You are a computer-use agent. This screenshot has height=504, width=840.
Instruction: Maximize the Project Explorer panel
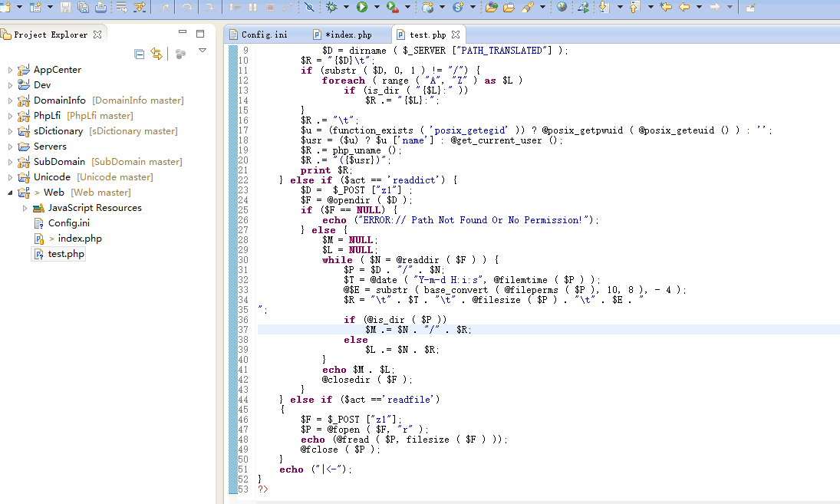pos(200,33)
